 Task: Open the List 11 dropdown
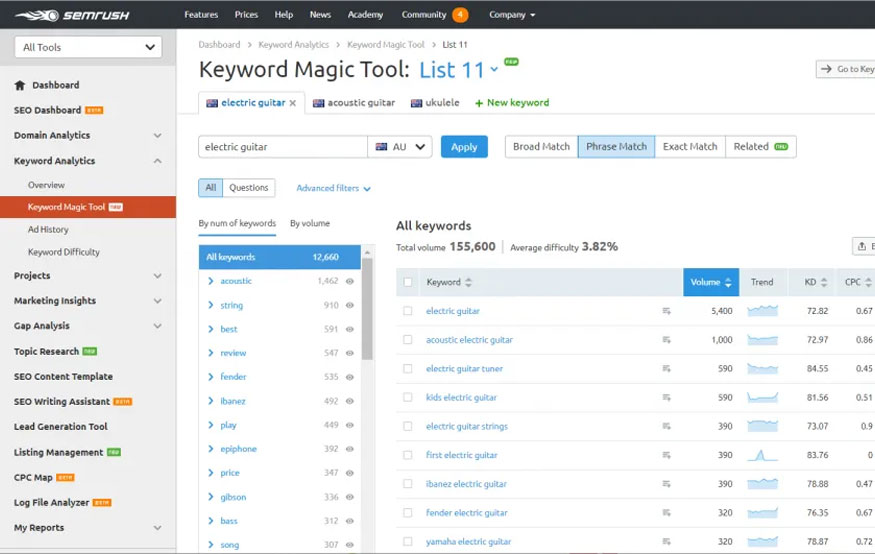[x=494, y=69]
